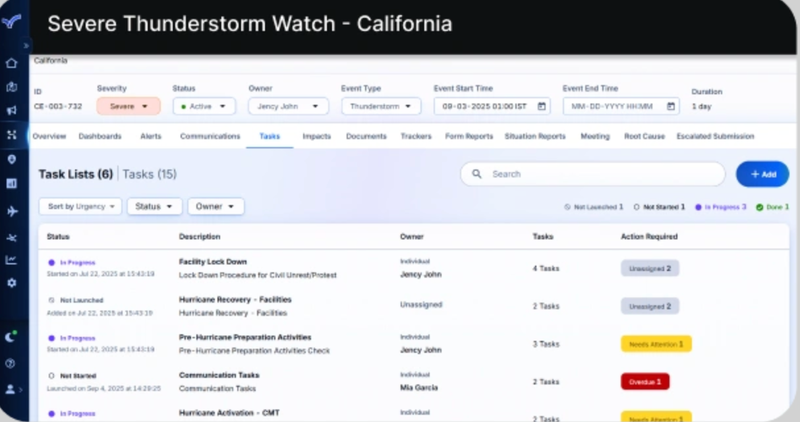
Task: Switch to the Documents tab
Action: coord(366,136)
